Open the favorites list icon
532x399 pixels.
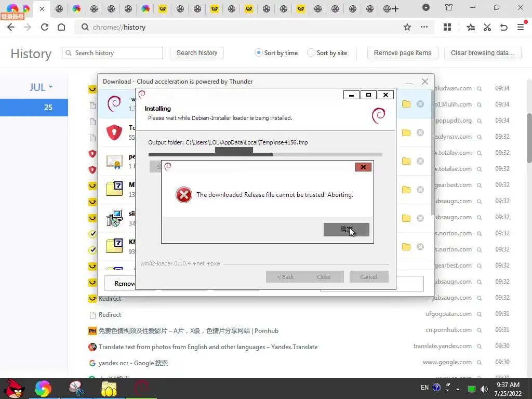point(471,27)
